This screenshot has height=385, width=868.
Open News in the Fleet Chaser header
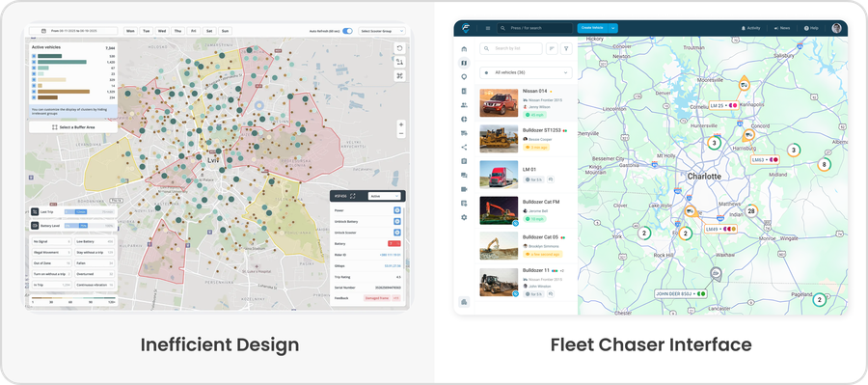782,28
